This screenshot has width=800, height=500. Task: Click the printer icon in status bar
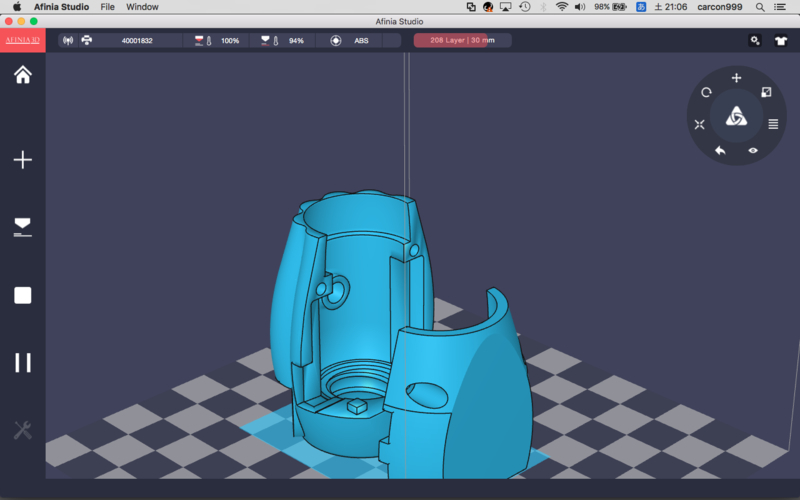(87, 40)
